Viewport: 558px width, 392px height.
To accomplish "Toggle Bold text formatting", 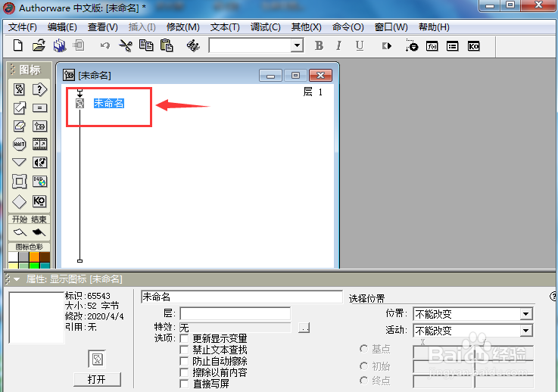I will pyautogui.click(x=319, y=45).
